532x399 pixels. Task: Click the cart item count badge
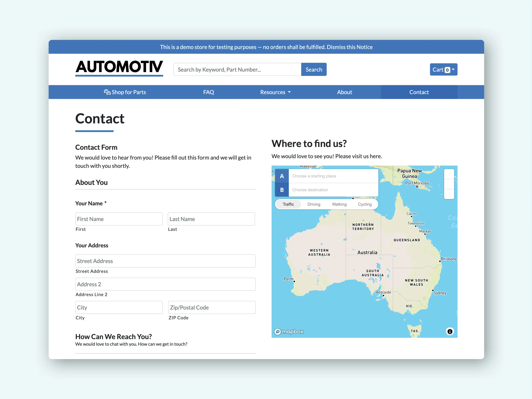coord(447,70)
